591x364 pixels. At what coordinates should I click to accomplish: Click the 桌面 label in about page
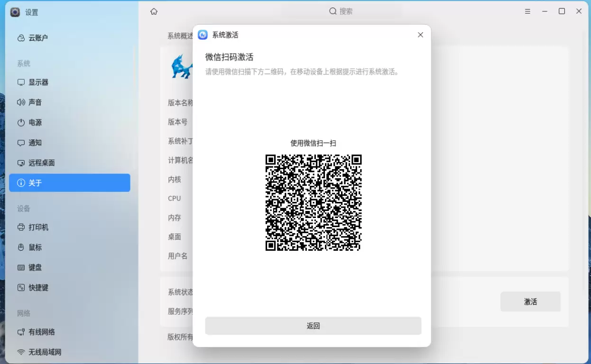175,237
